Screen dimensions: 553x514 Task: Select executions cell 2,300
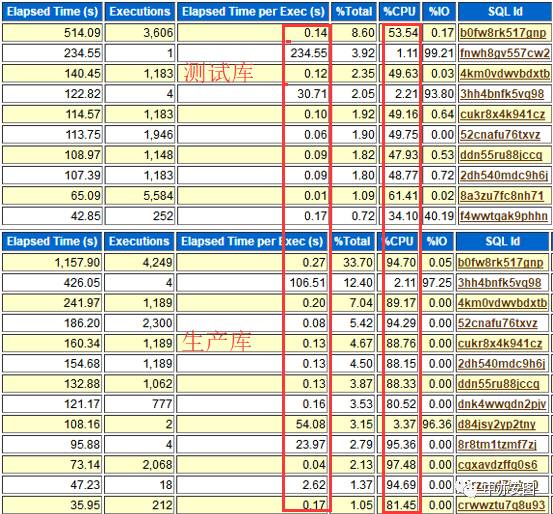tap(139, 323)
